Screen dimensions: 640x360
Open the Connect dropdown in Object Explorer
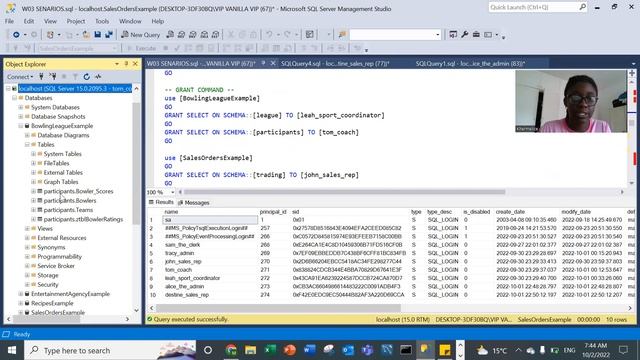[x=20, y=76]
